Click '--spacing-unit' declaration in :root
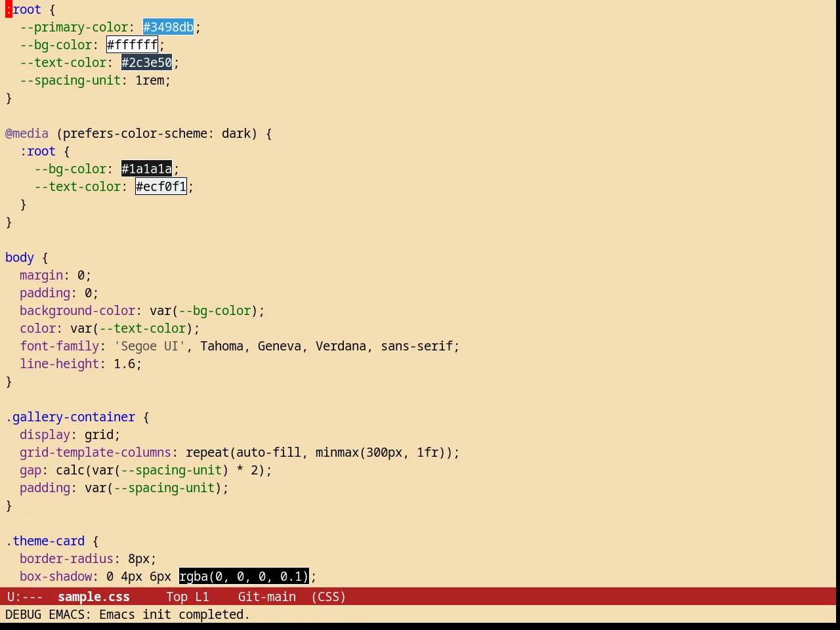 coord(70,80)
